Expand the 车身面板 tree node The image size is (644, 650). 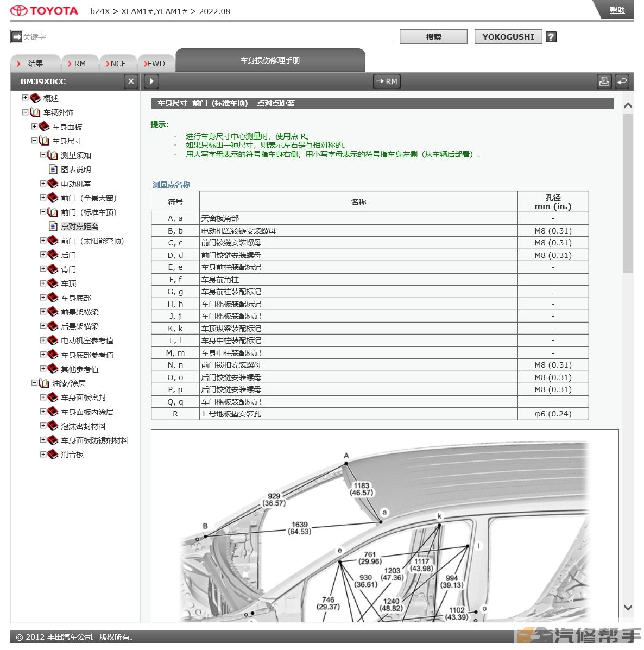pyautogui.click(x=34, y=127)
